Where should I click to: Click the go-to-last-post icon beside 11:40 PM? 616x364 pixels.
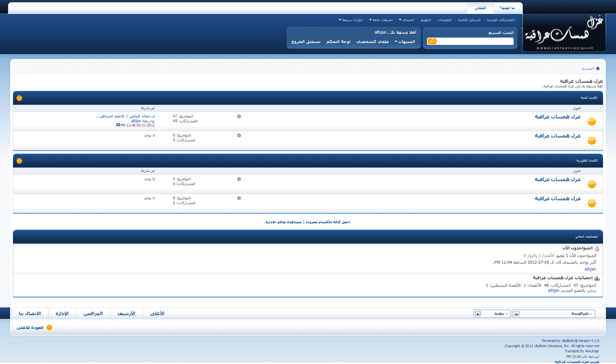(x=119, y=125)
